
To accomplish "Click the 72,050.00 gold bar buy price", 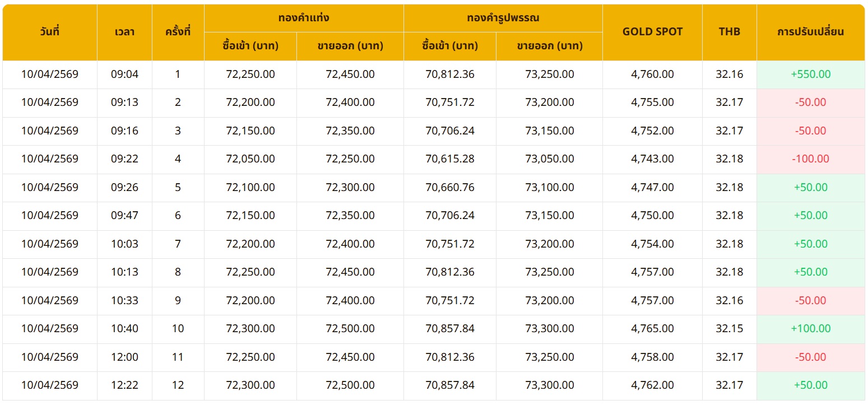I will coord(250,159).
